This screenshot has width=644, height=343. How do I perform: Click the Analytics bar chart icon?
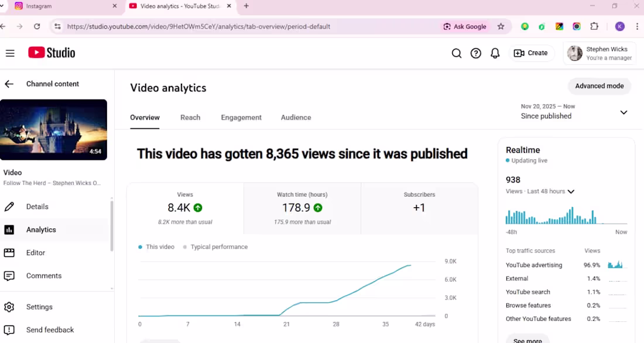9,229
